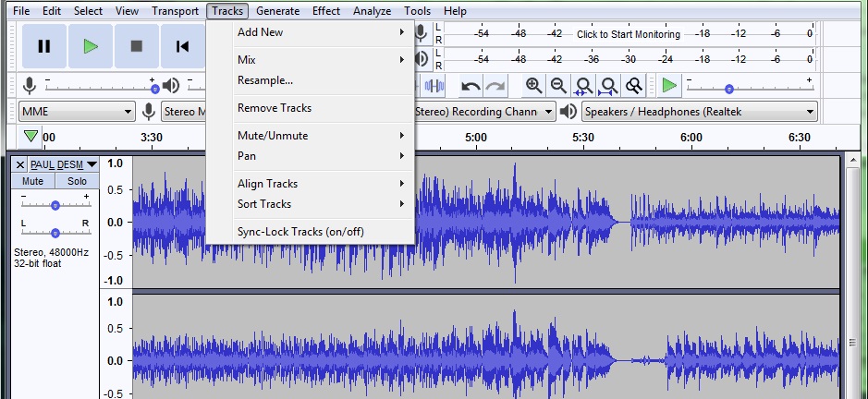The height and width of the screenshot is (399, 868).
Task: Close the PAUL DESM track with the X button
Action: tap(20, 164)
